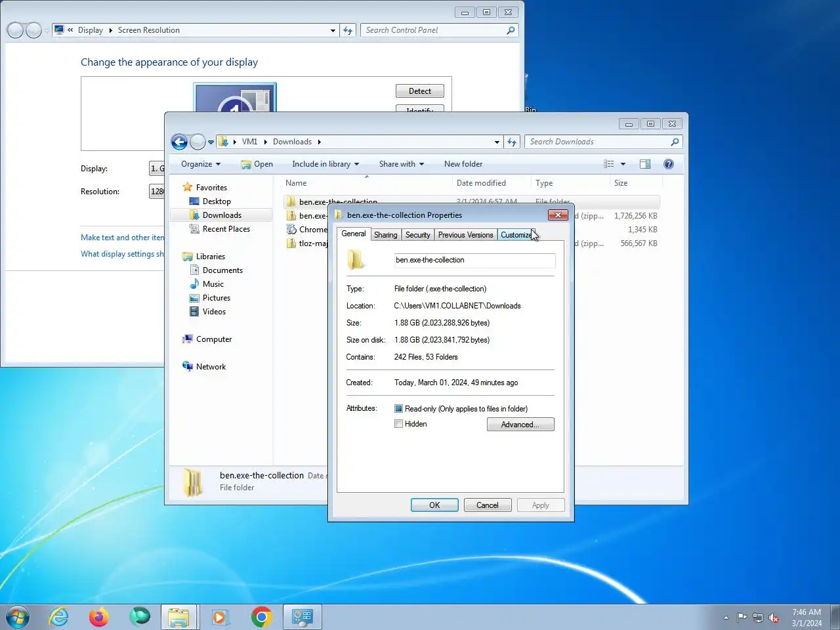Select Downloads in the navigation pane

222,215
